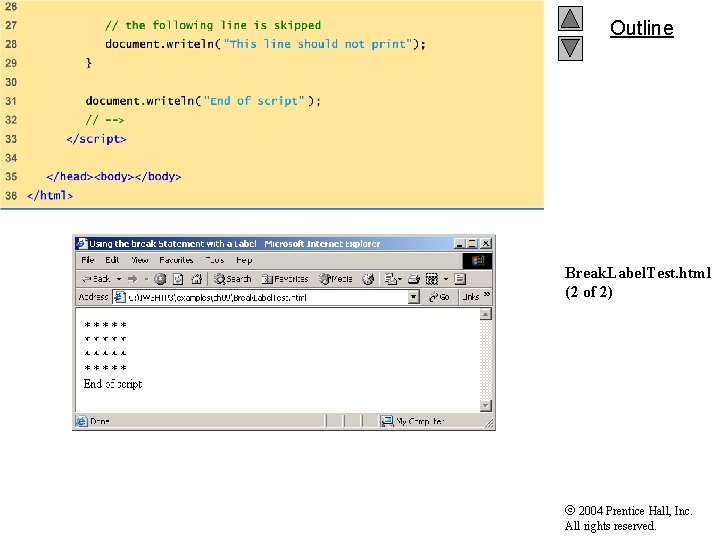The width and height of the screenshot is (720, 540).
Task: Expand the Address bar dropdown arrow
Action: pos(413,298)
